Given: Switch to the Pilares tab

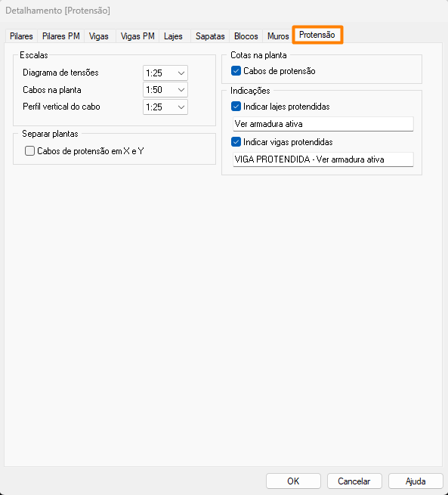Looking at the screenshot, I should (21, 36).
